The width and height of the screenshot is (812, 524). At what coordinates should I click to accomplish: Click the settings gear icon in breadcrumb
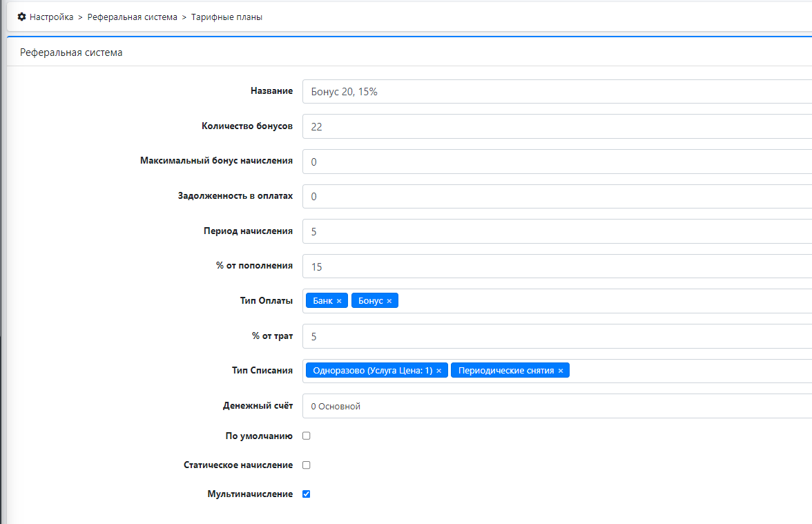point(21,17)
